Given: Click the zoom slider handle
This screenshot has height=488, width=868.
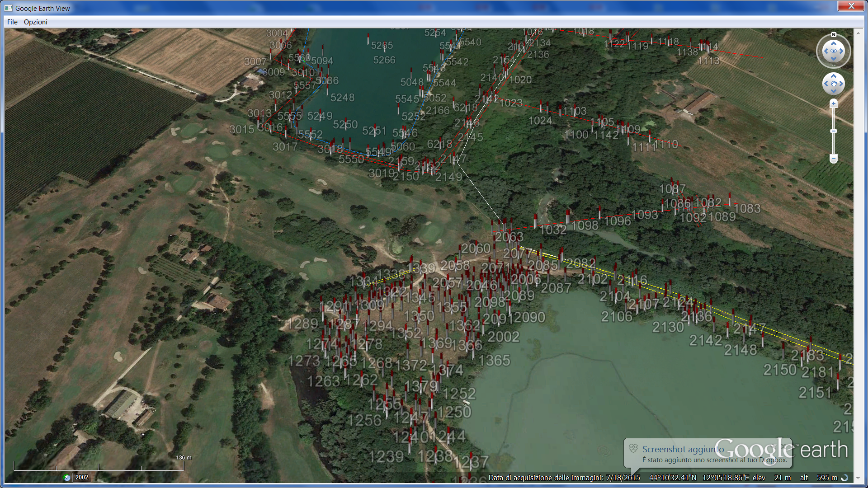Looking at the screenshot, I should point(834,131).
